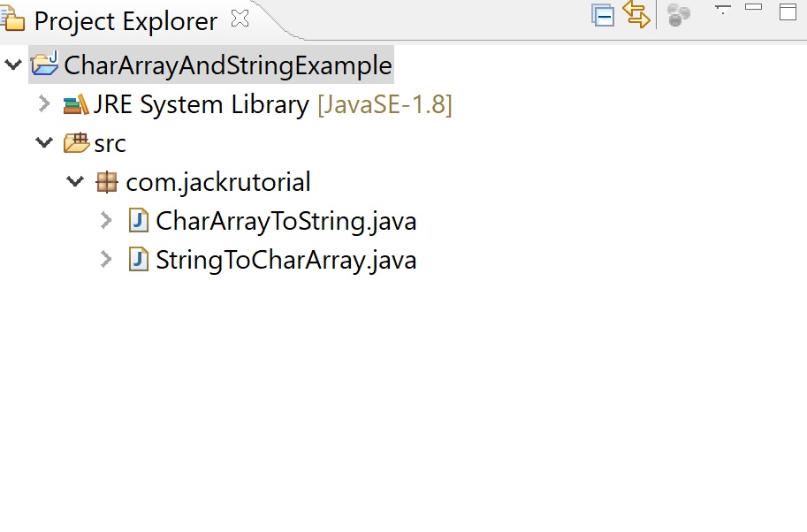807x532 pixels.
Task: Collapse the com.jackrutorial package
Action: [74, 181]
